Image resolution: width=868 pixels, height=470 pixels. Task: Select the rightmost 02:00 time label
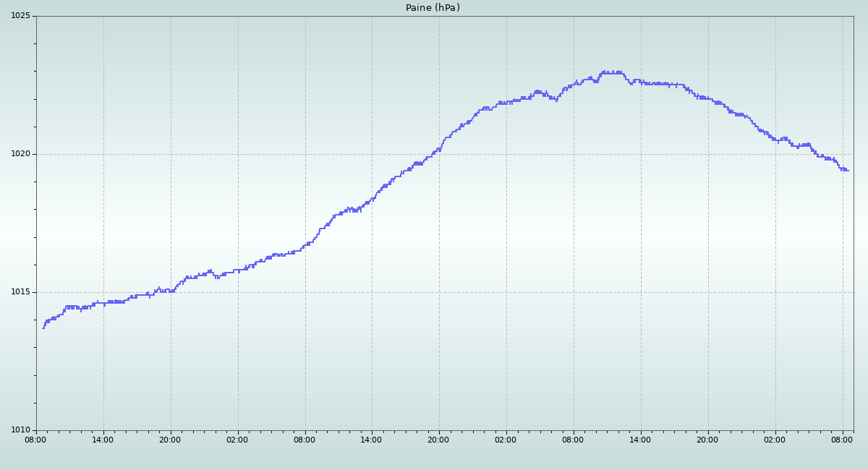click(775, 439)
